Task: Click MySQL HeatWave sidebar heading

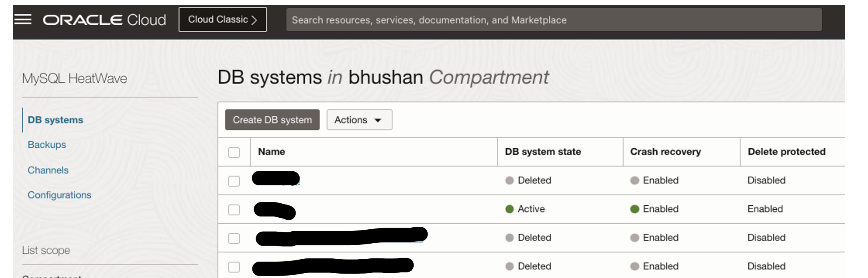Action: tap(74, 78)
